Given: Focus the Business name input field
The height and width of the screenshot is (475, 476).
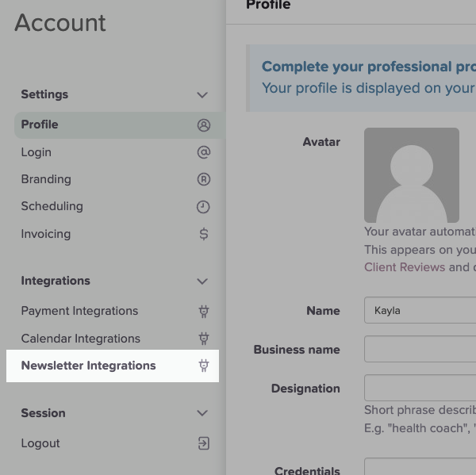Looking at the screenshot, I should coord(420,350).
